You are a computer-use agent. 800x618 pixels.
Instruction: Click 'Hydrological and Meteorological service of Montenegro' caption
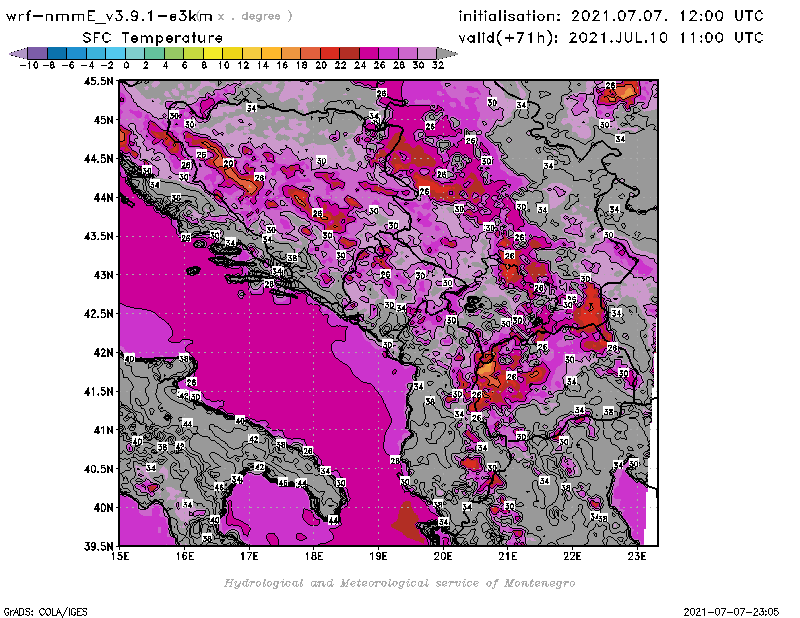click(399, 583)
